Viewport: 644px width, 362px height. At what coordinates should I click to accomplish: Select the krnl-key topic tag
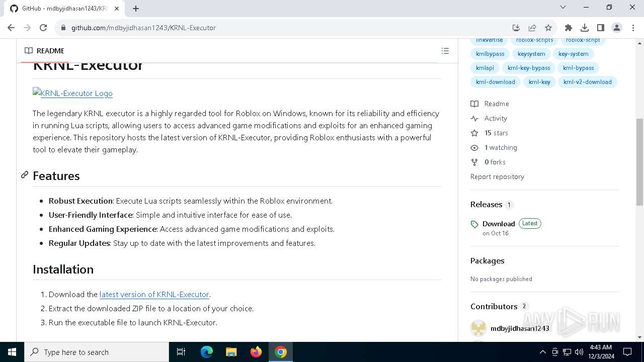coord(539,82)
